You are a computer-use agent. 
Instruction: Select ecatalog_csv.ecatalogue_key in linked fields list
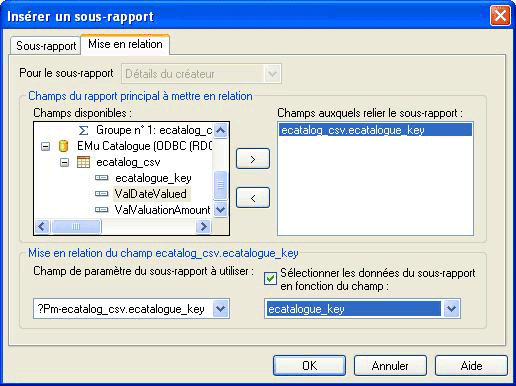[x=375, y=130]
